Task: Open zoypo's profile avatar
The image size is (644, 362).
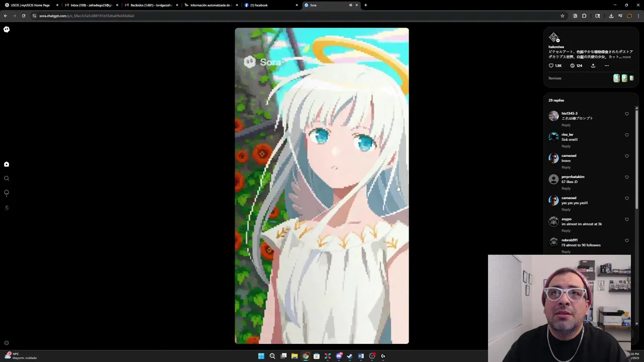Action: coord(553,221)
